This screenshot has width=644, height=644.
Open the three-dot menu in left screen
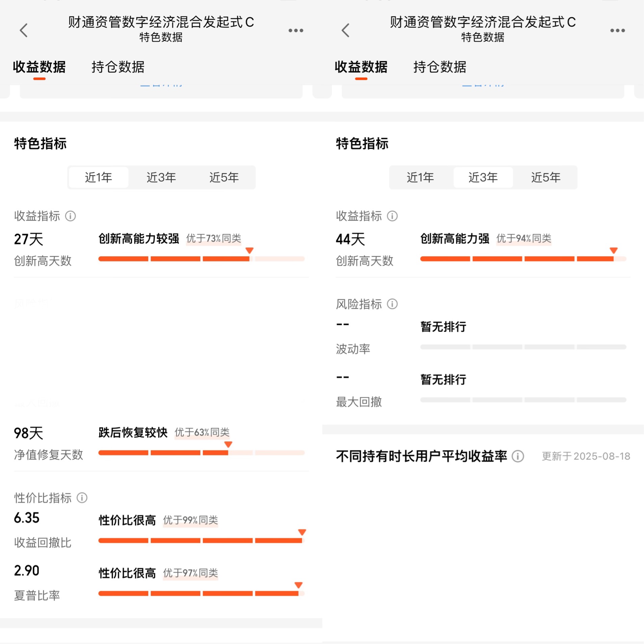point(296,30)
